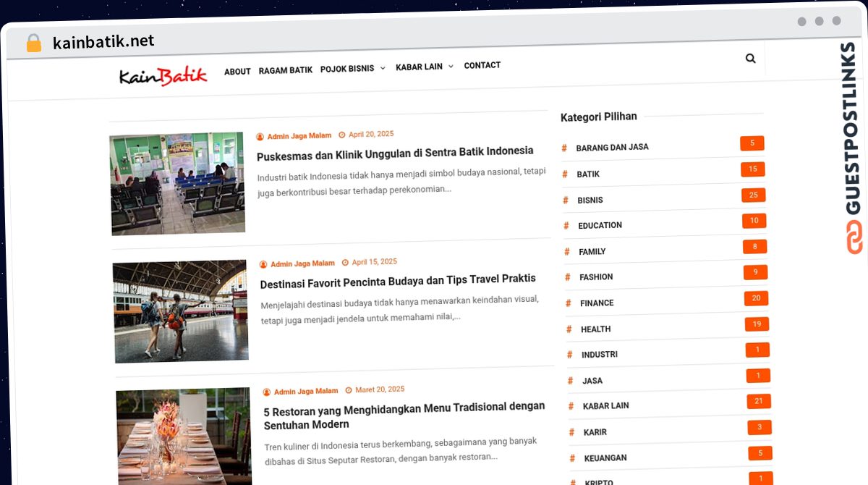This screenshot has width=868, height=485.
Task: Open the Ragam Batik menu item
Action: click(286, 70)
